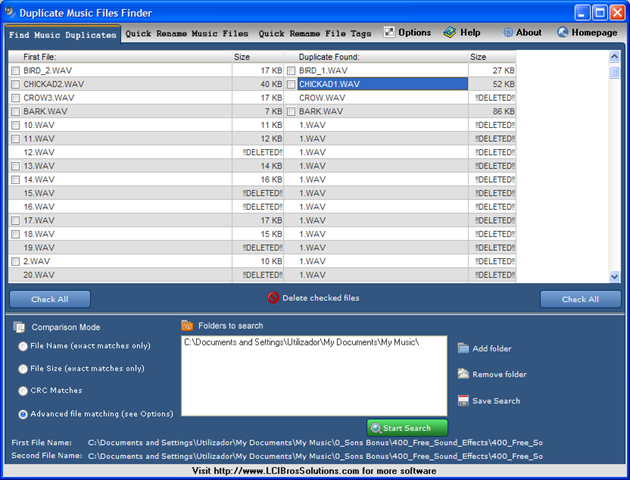Click the First File column header
Image resolution: width=630 pixels, height=480 pixels.
(x=120, y=57)
